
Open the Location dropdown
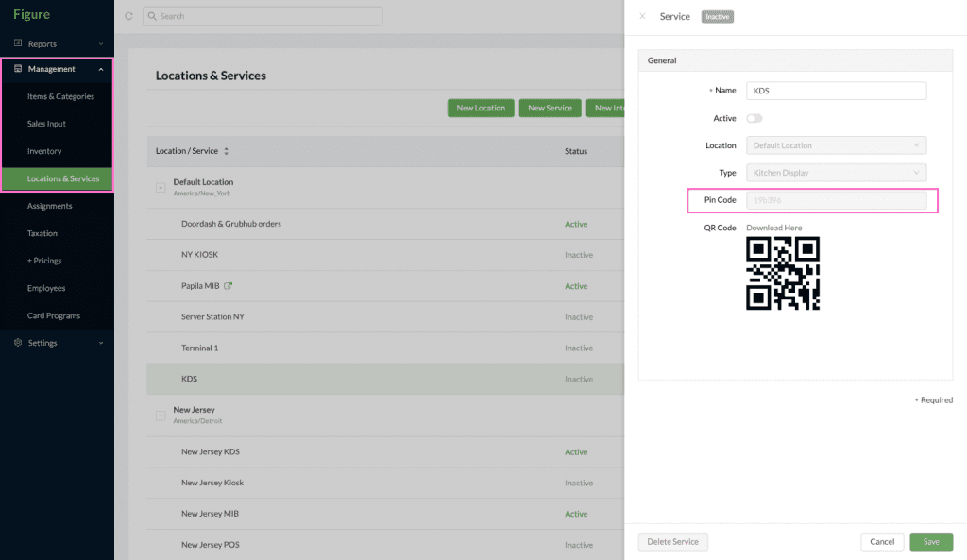pos(837,145)
